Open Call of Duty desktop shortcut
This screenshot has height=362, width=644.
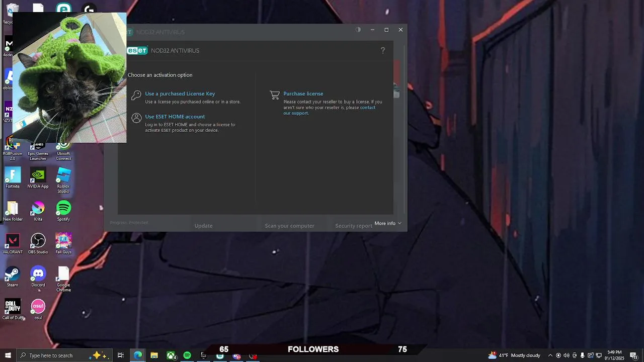tap(13, 309)
